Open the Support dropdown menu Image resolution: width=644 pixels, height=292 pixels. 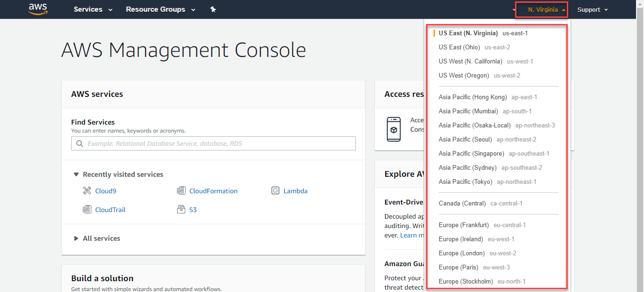click(x=593, y=9)
